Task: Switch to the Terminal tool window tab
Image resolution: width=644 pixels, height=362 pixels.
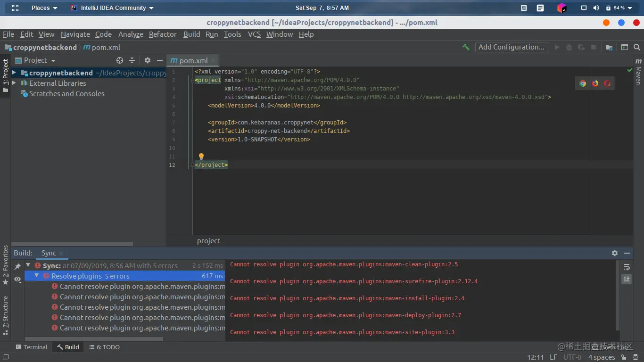Action: (32, 347)
